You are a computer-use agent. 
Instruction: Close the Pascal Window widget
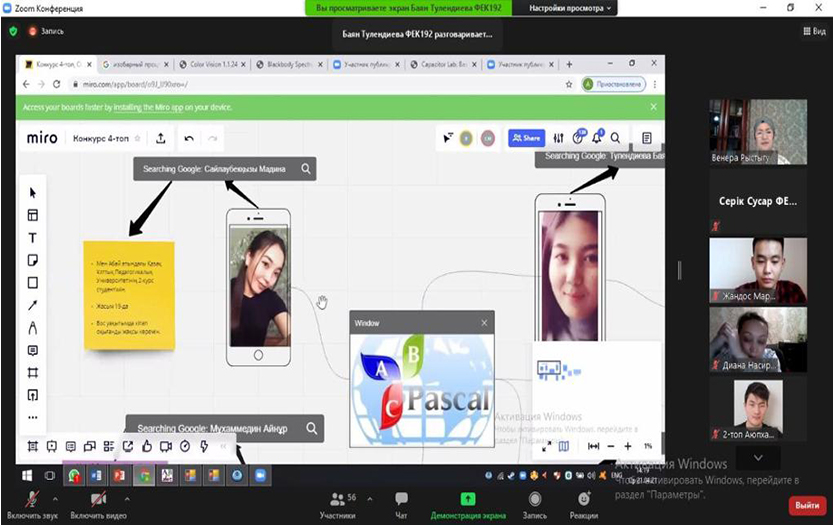pos(484,323)
